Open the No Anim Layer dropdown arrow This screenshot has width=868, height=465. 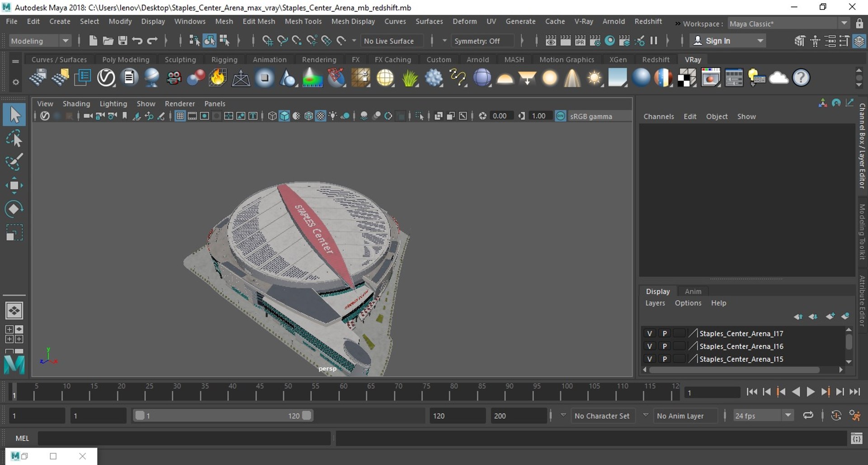[x=646, y=415]
